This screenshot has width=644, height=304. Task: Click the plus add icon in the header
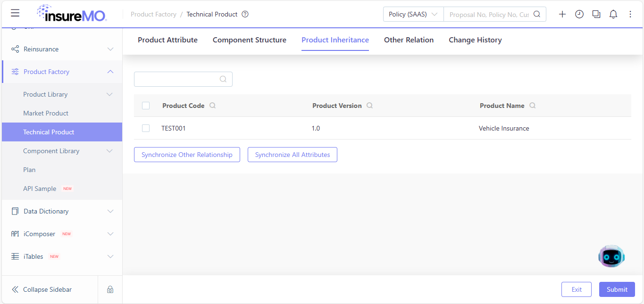tap(562, 14)
